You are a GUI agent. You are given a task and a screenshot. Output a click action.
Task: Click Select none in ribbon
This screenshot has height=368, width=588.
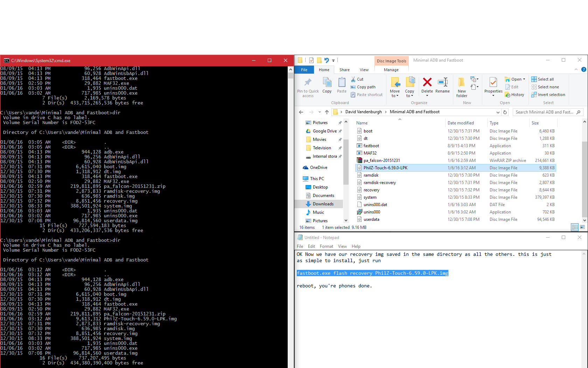click(545, 87)
